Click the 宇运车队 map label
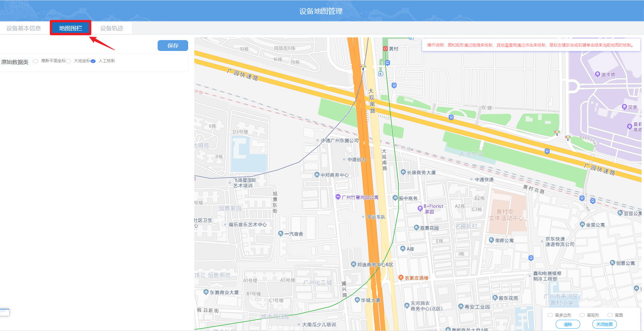 click(376, 217)
